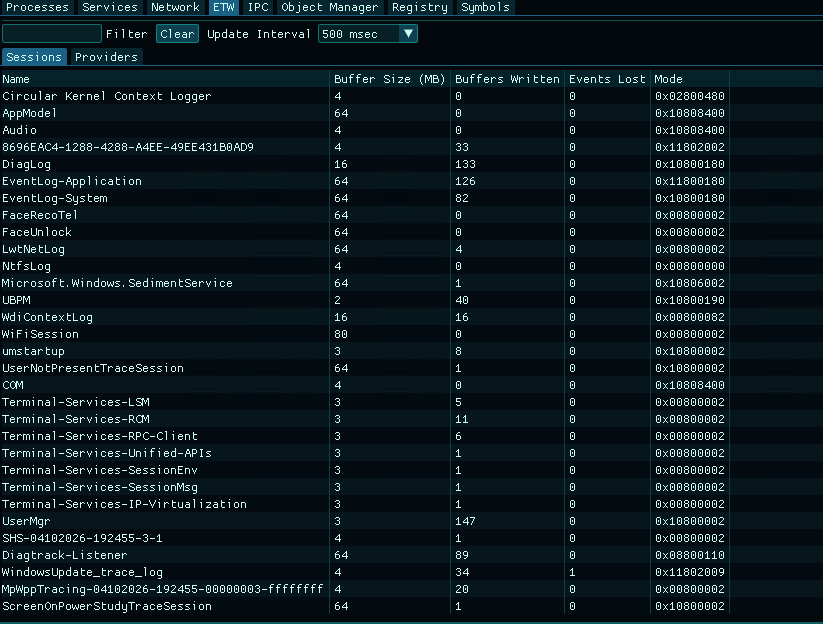Select the Terminal-Services-RPC-Client session
This screenshot has width=823, height=624.
365,436
